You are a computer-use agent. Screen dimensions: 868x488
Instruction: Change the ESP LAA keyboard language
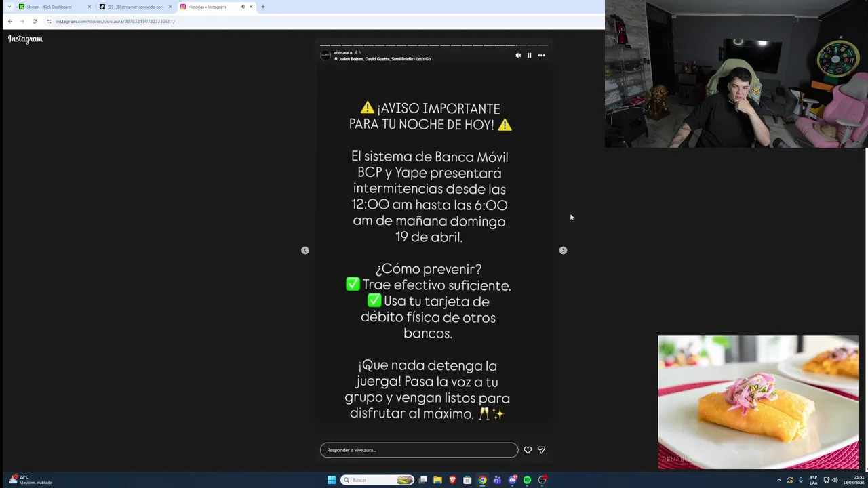pyautogui.click(x=814, y=480)
